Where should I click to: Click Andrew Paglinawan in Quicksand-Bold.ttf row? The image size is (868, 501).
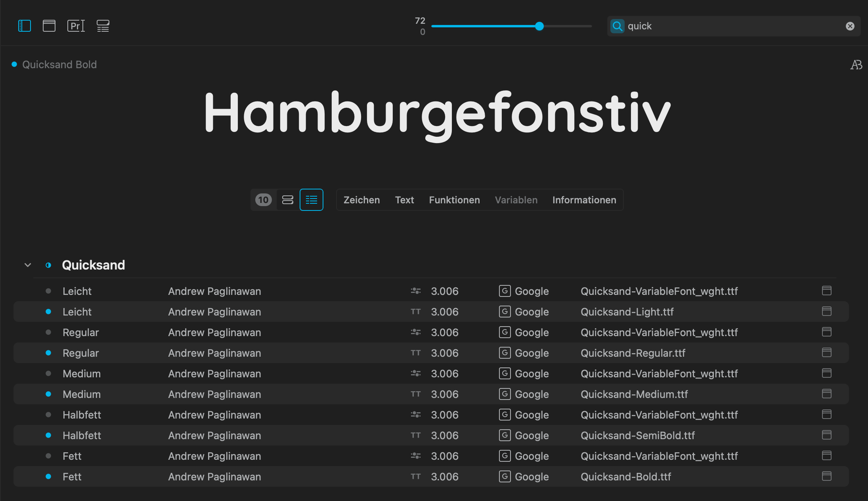pyautogui.click(x=214, y=476)
